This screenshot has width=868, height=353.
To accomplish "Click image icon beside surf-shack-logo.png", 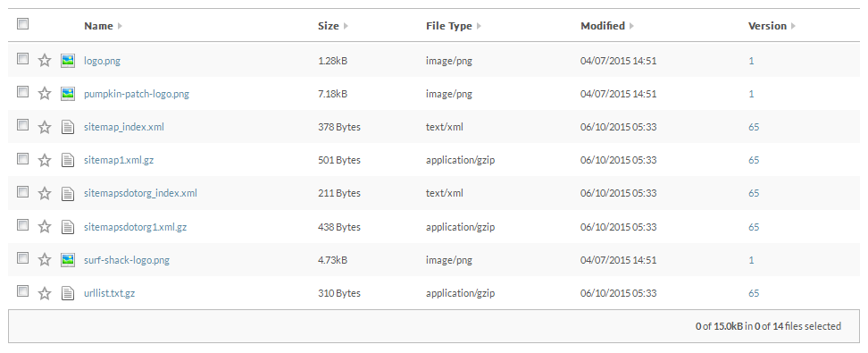I will (x=68, y=260).
